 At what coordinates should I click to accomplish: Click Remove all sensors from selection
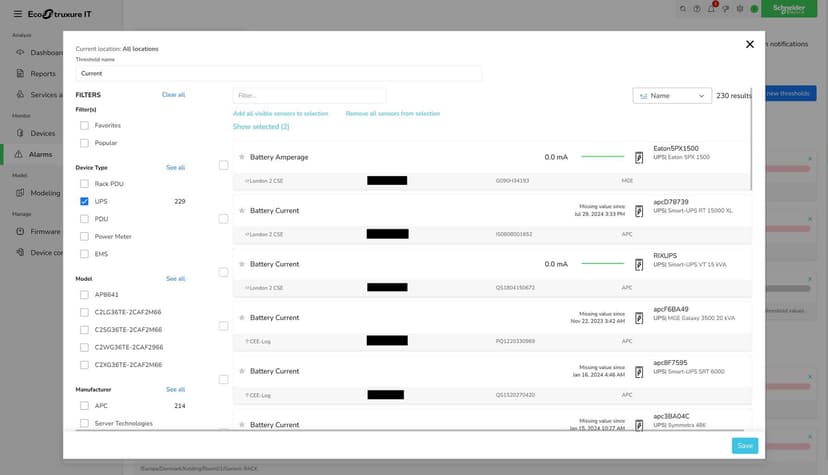(393, 113)
